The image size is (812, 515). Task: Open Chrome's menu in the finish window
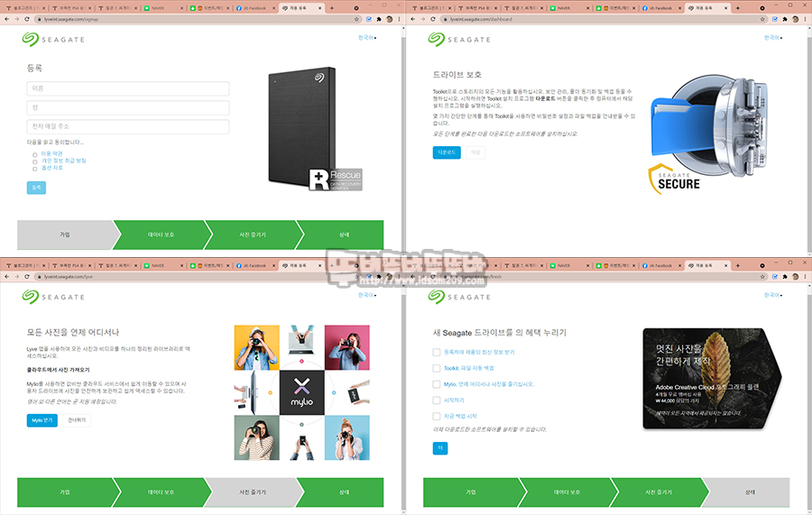[x=805, y=276]
